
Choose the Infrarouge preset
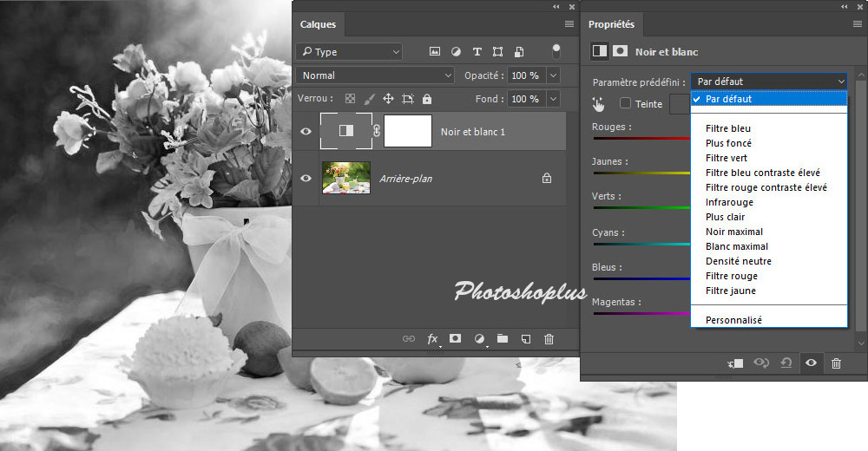point(729,202)
